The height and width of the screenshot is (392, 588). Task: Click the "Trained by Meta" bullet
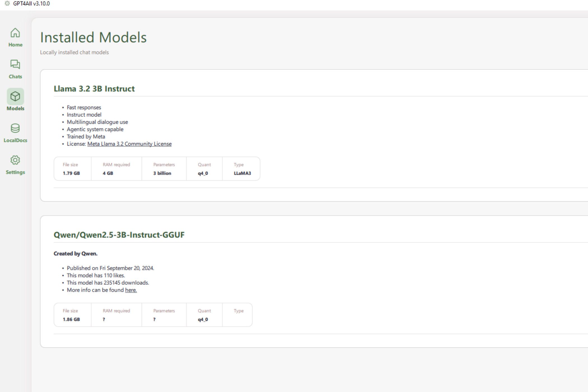pos(86,137)
